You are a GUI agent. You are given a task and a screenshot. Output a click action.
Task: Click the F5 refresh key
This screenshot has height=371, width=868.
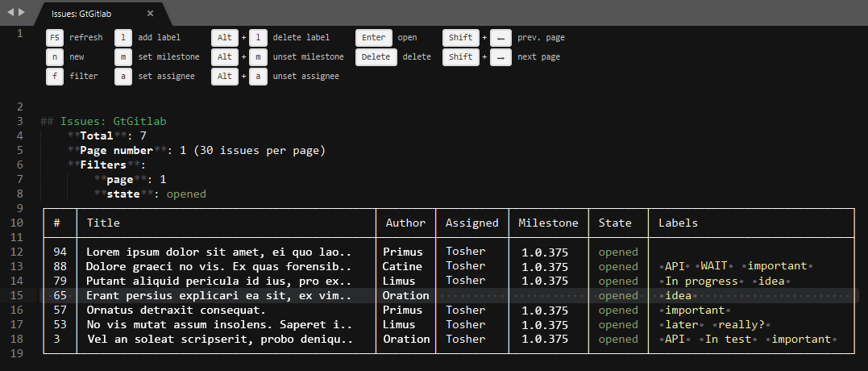pos(54,38)
